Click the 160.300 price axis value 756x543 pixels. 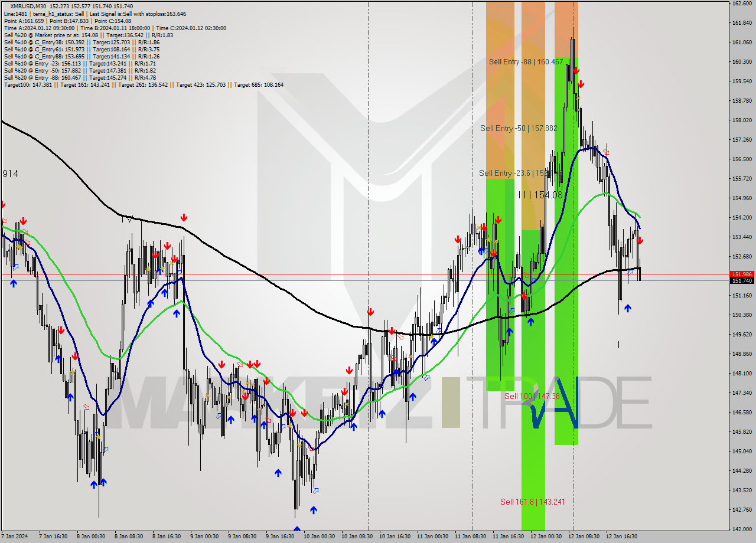(x=742, y=62)
